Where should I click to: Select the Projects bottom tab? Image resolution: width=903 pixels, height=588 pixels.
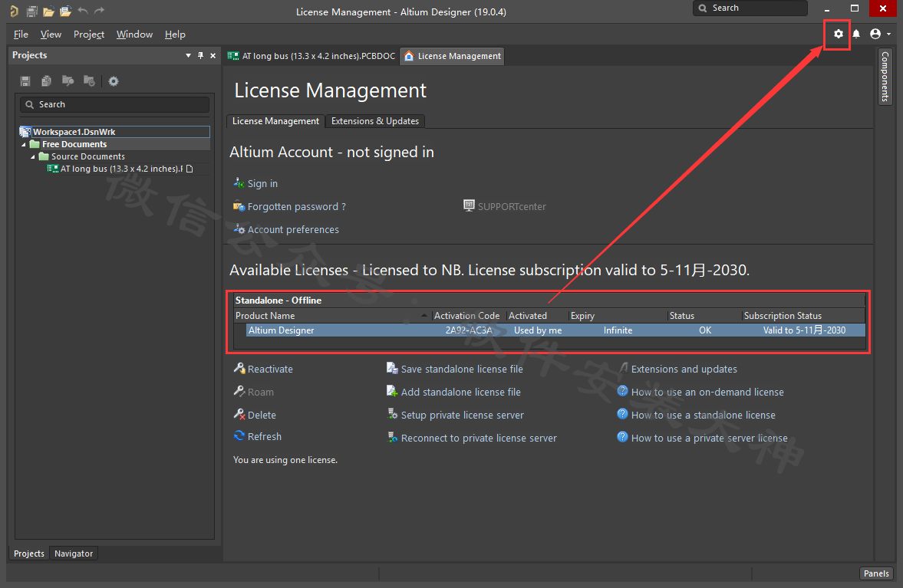pos(29,554)
